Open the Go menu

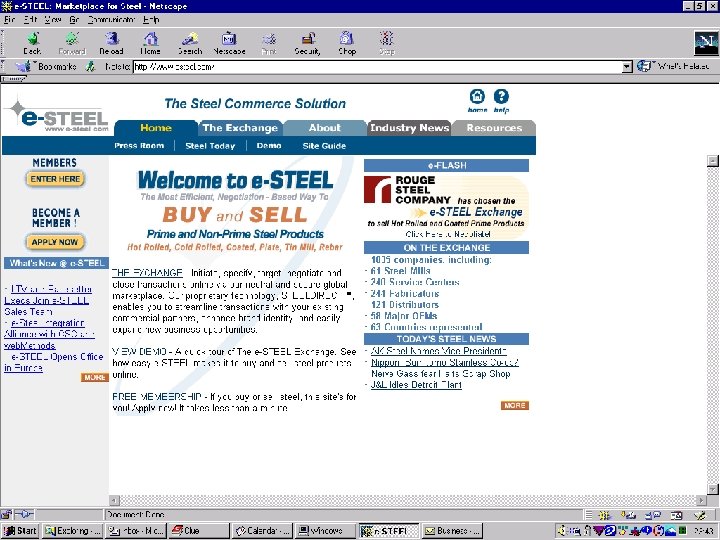(x=74, y=20)
